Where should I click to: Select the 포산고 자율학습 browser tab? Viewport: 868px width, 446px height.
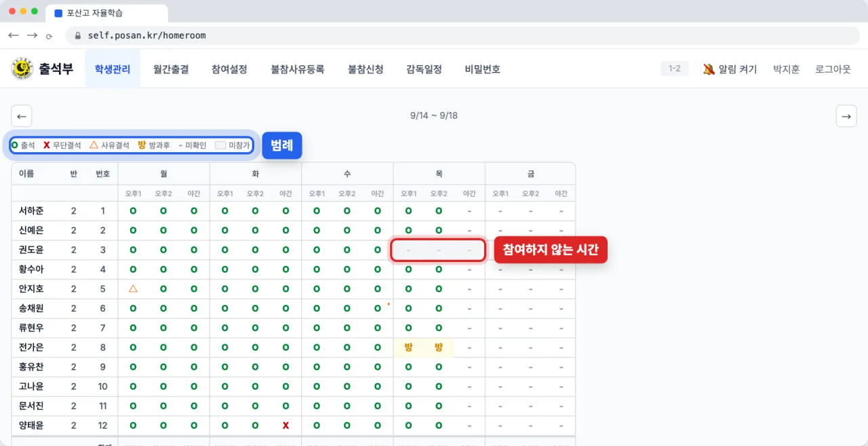click(x=106, y=13)
